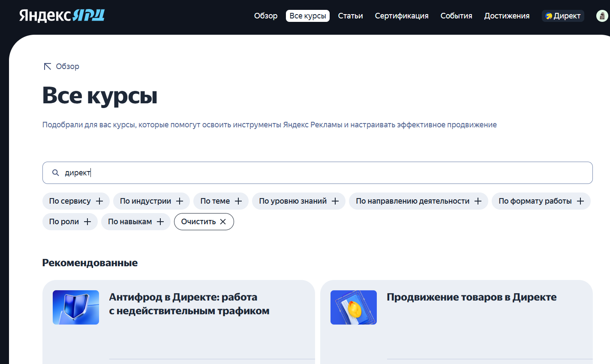Open the По формату работы filter
The height and width of the screenshot is (364, 610).
(x=541, y=201)
